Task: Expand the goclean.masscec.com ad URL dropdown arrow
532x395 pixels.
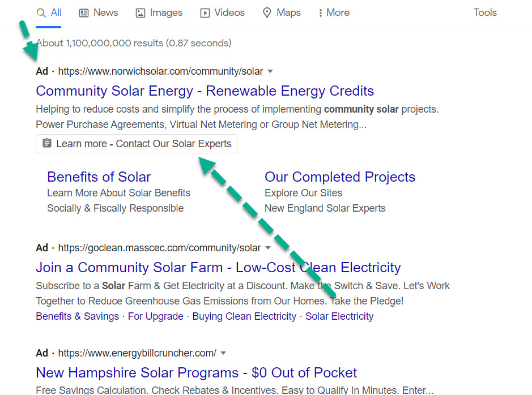Action: click(x=268, y=248)
